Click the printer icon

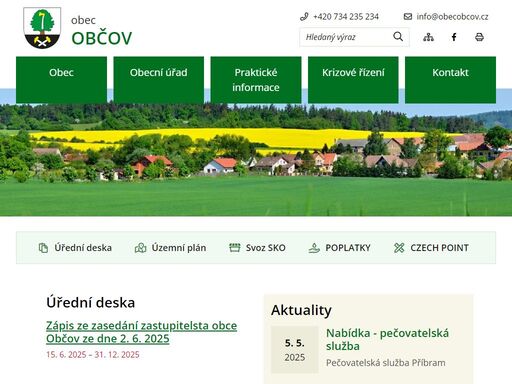[x=479, y=37]
